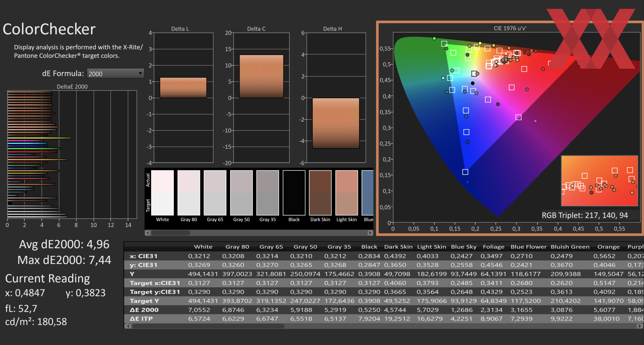The width and height of the screenshot is (644, 345).
Task: Select the Gray 35 color swatch
Action: (x=268, y=193)
